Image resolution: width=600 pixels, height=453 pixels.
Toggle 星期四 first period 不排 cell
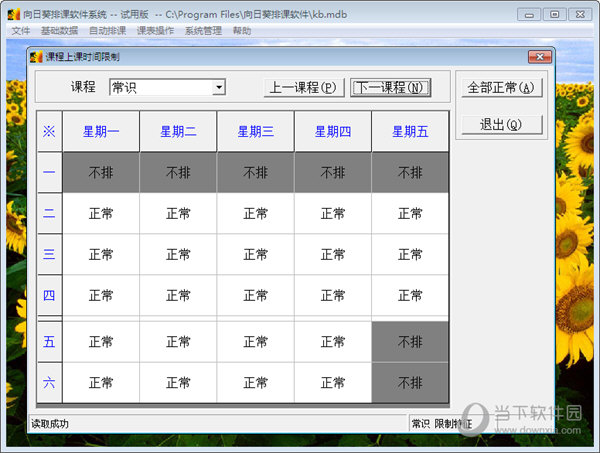pos(333,172)
